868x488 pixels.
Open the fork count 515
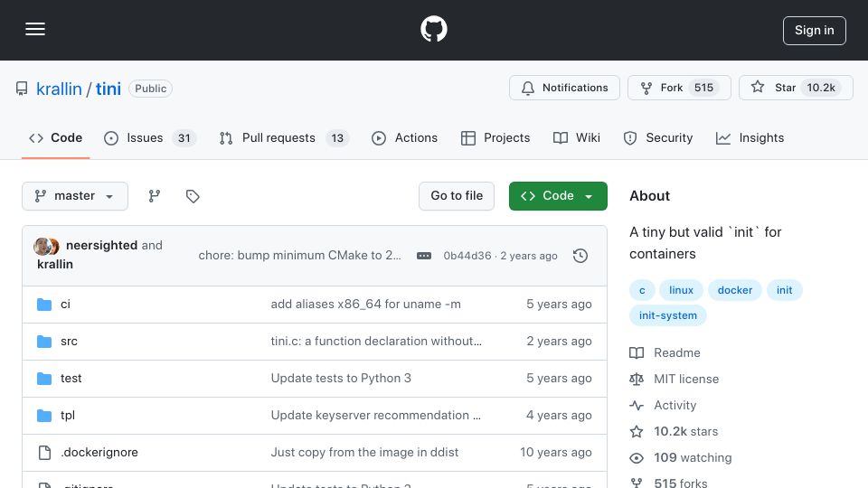click(703, 88)
